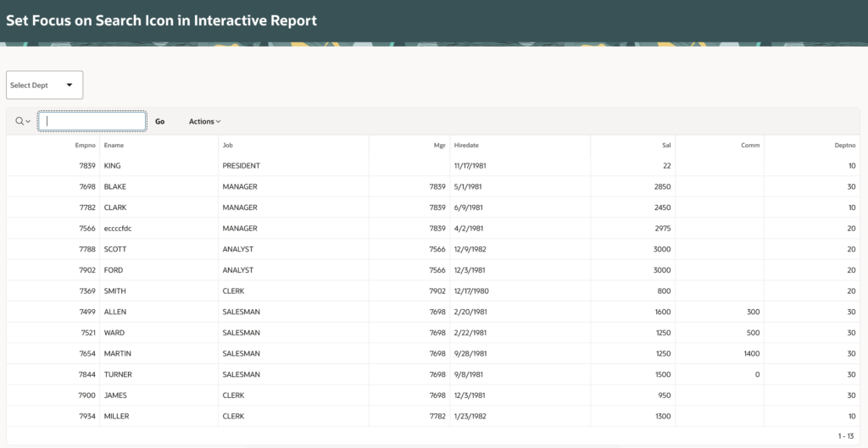The height and width of the screenshot is (448, 868).
Task: Click commission value 300
Action: pos(754,312)
